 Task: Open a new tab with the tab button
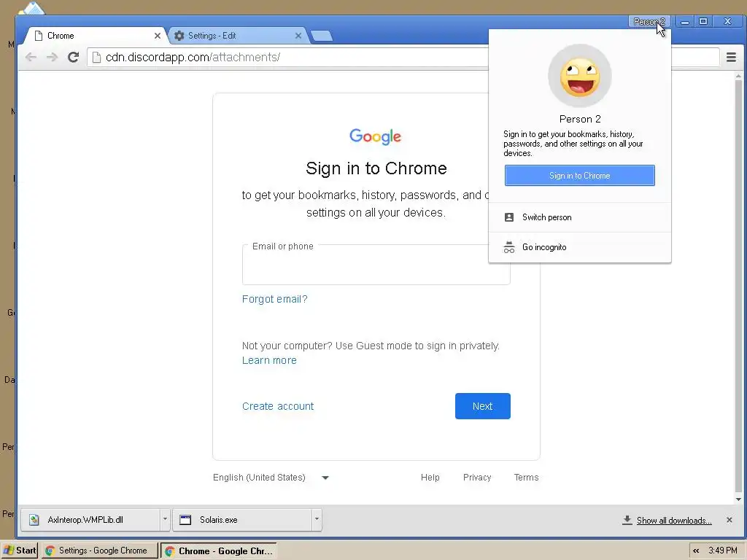point(322,36)
